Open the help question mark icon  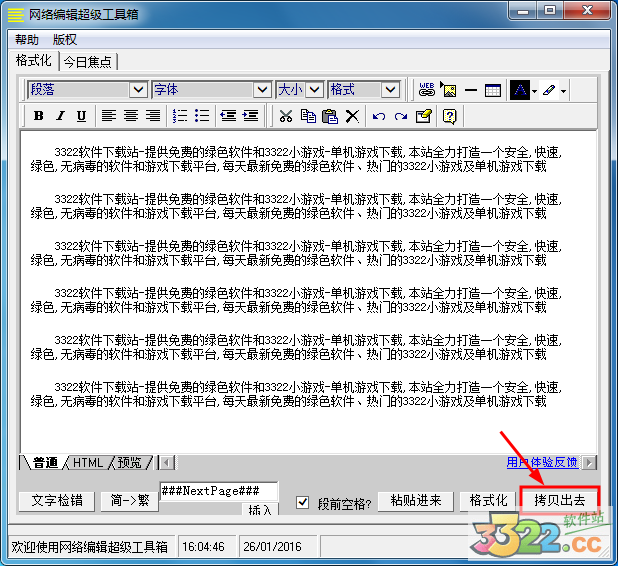click(x=450, y=116)
